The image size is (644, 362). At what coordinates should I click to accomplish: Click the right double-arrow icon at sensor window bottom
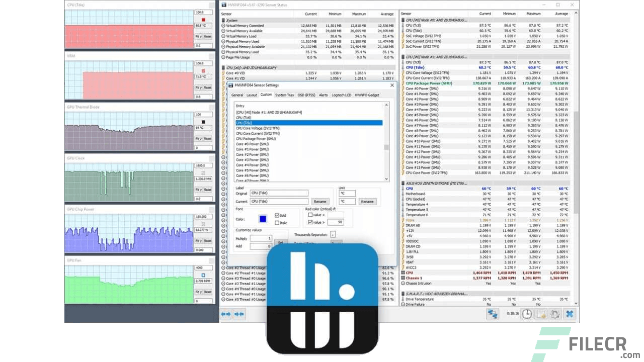click(238, 314)
